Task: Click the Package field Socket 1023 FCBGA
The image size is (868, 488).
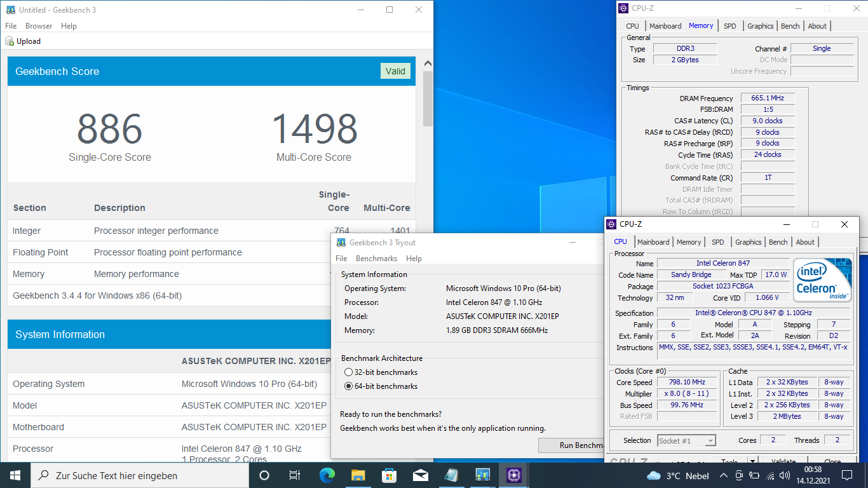Action: (723, 286)
